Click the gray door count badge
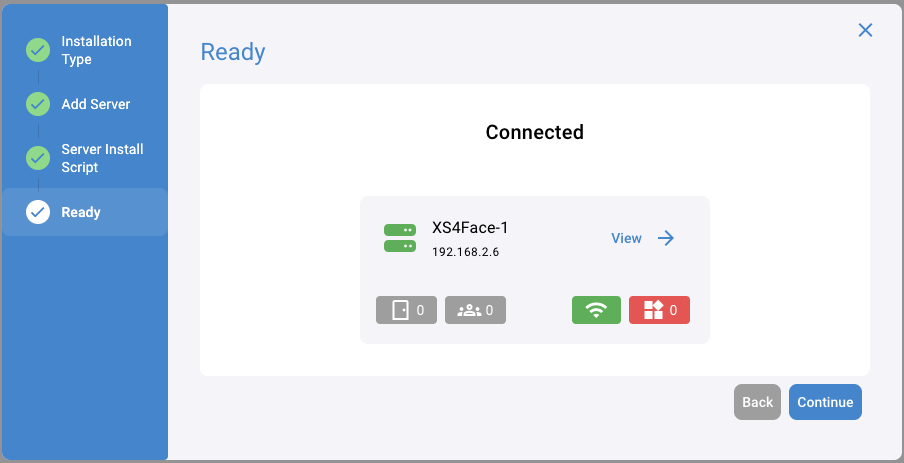 pyautogui.click(x=406, y=310)
